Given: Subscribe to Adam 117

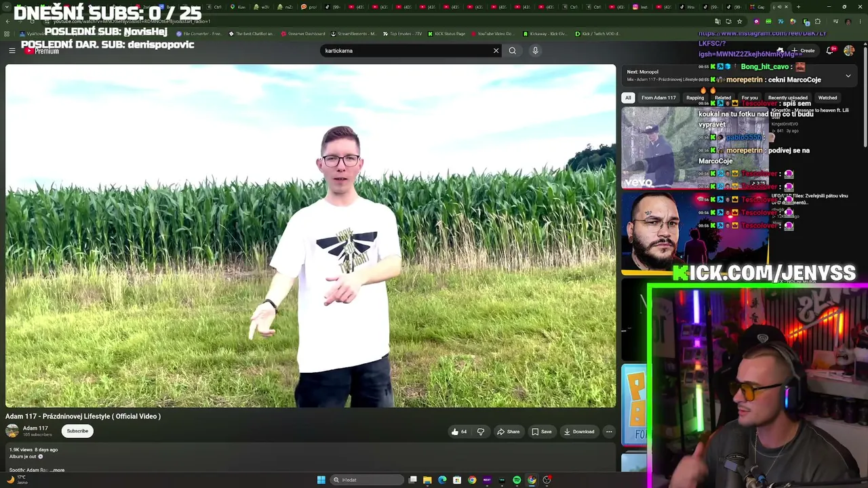Looking at the screenshot, I should point(77,431).
